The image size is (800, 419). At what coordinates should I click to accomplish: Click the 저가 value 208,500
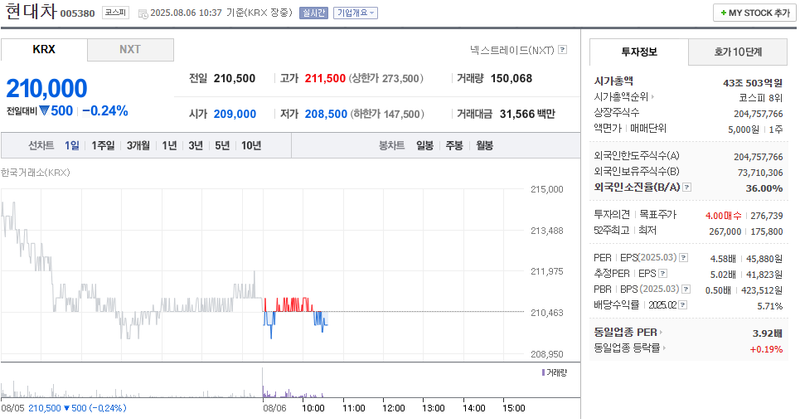click(x=326, y=114)
